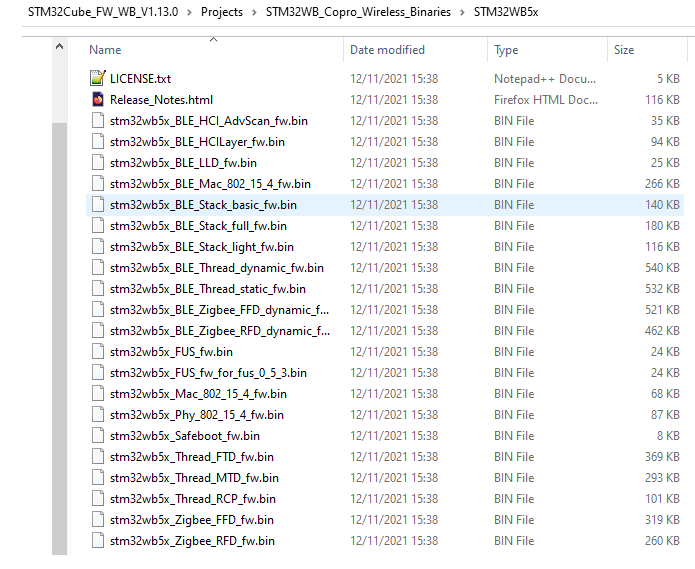Viewport: 695px width, 569px height.
Task: Go to STM32WB_Copro_Wireless_Binaries breadcrumb
Action: (x=358, y=12)
